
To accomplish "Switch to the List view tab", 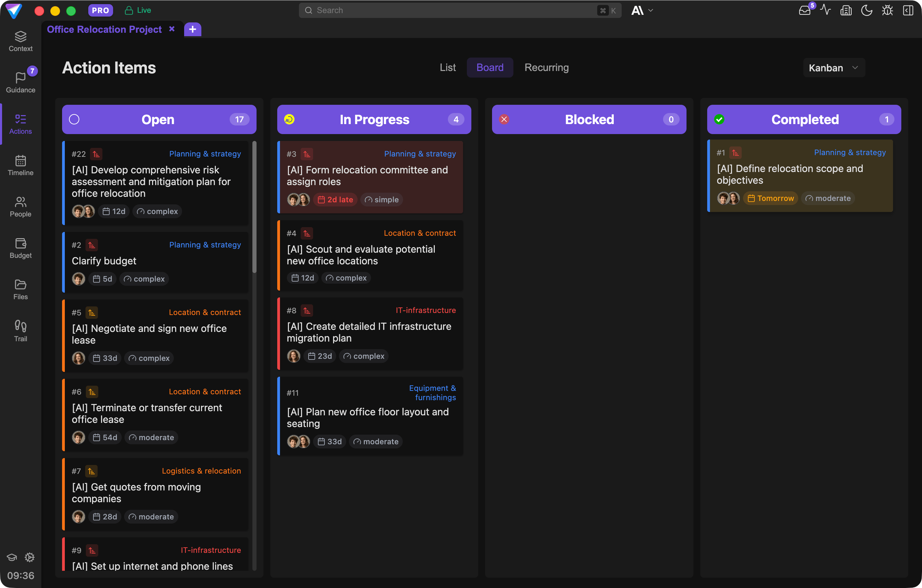I will coord(448,67).
